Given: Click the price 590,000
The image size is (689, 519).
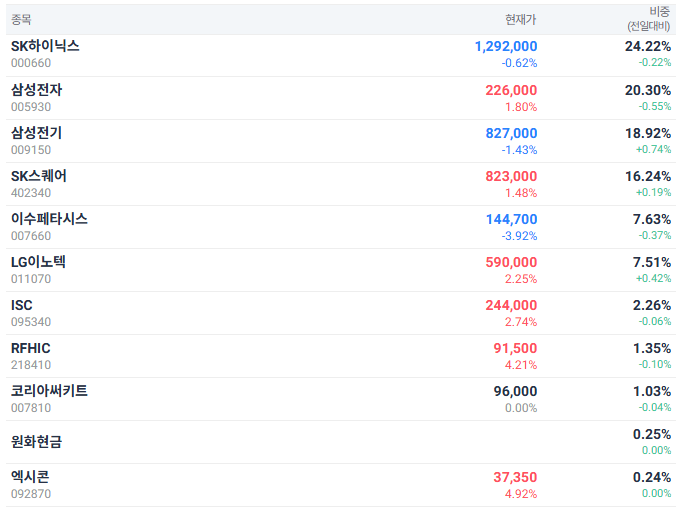Looking at the screenshot, I should pos(511,262).
